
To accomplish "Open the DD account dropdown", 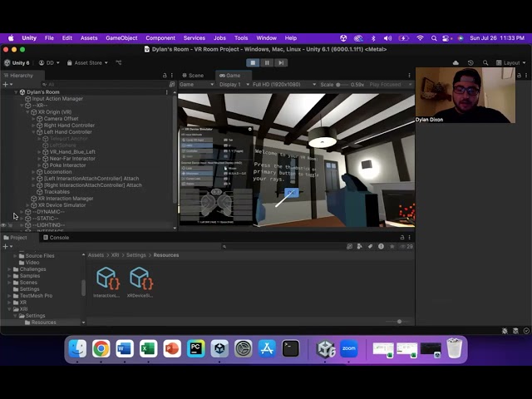I will (x=49, y=63).
